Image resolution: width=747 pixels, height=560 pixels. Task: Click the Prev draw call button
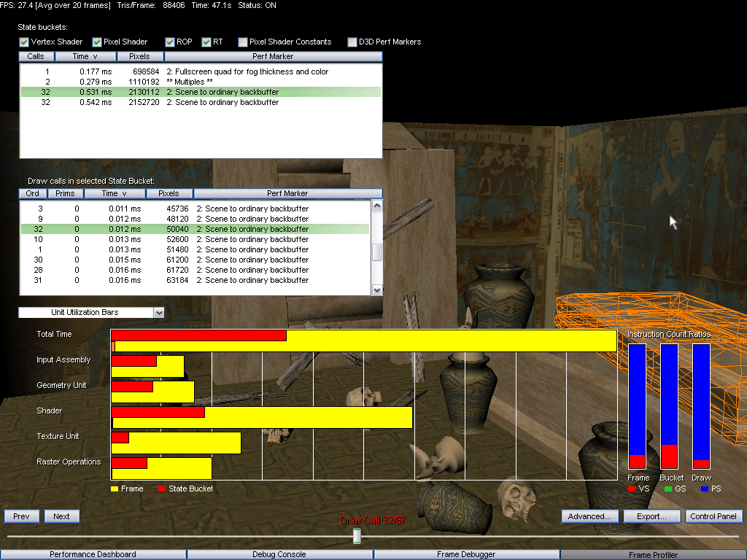[x=21, y=516]
